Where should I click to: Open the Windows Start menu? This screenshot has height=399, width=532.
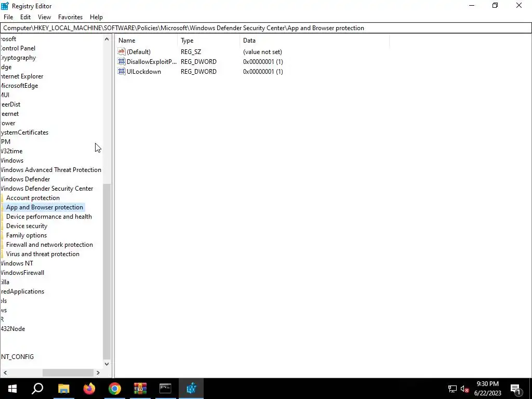tap(12, 389)
